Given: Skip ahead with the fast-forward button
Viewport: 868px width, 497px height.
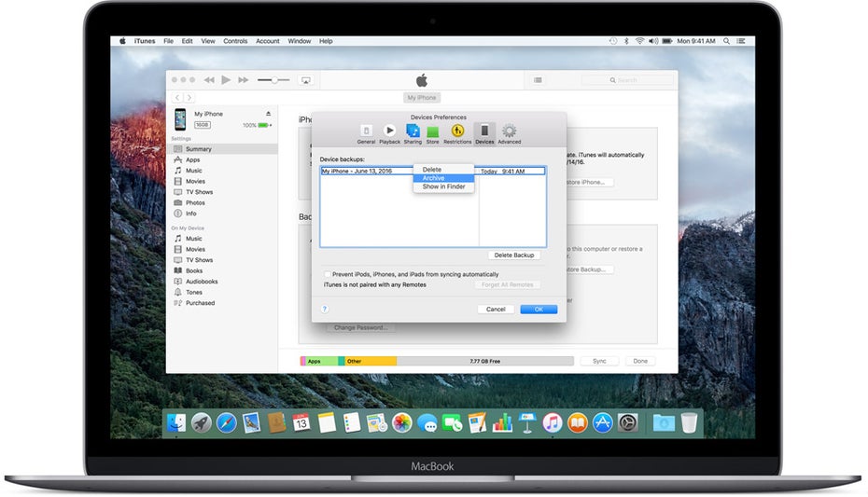Looking at the screenshot, I should 243,80.
